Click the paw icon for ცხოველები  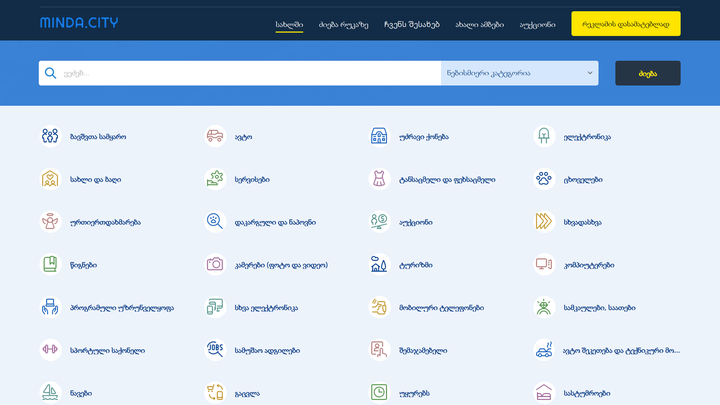pyautogui.click(x=544, y=179)
